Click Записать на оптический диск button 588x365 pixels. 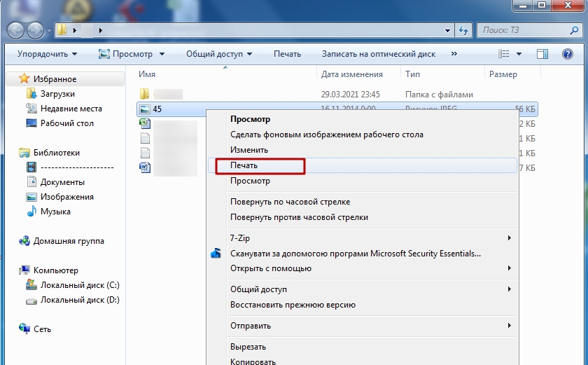tap(378, 54)
